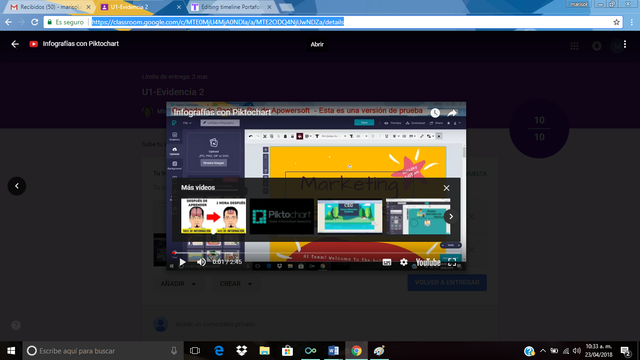The width and height of the screenshot is (640, 360).
Task: Open preview more options three dots
Action: tap(625, 44)
